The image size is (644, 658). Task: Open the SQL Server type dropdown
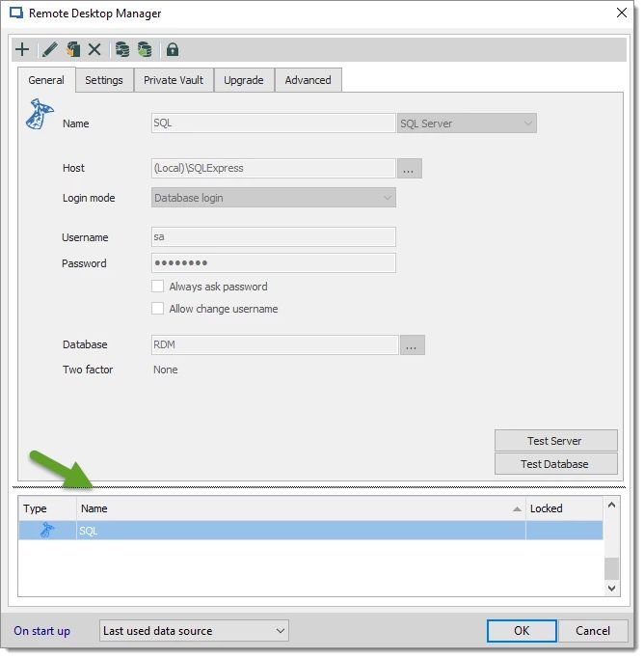pos(469,123)
